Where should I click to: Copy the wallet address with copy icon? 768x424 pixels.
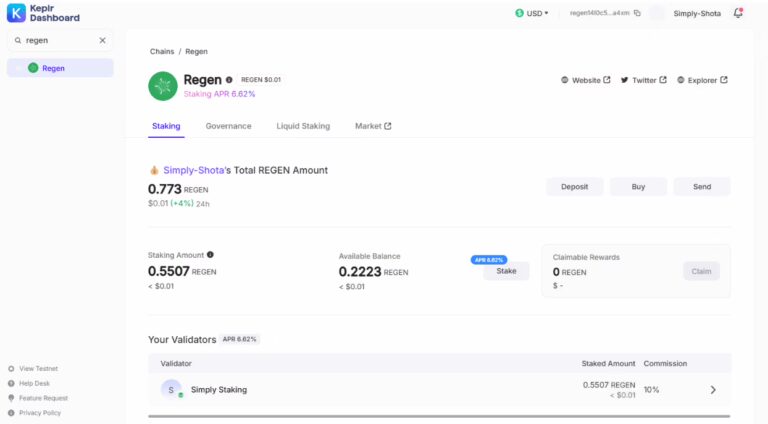click(637, 13)
